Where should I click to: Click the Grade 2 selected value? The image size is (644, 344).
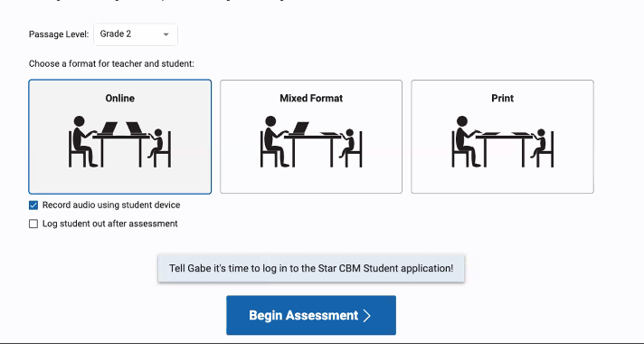click(116, 34)
